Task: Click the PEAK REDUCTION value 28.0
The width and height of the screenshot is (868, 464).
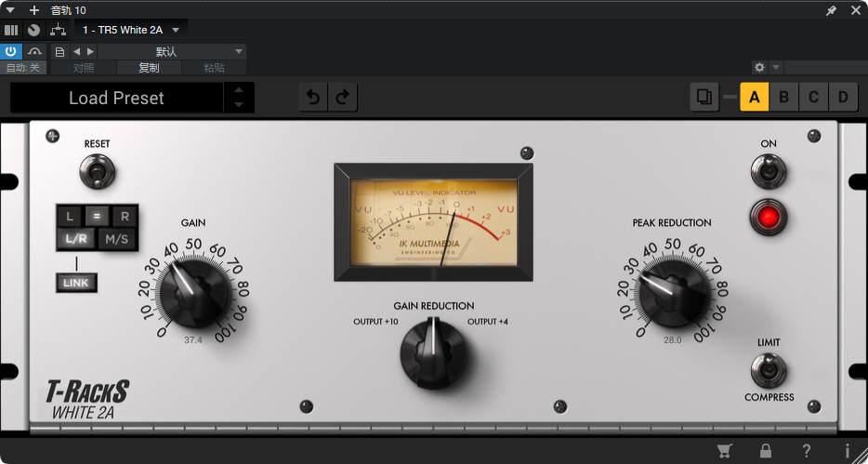Action: pyautogui.click(x=673, y=340)
